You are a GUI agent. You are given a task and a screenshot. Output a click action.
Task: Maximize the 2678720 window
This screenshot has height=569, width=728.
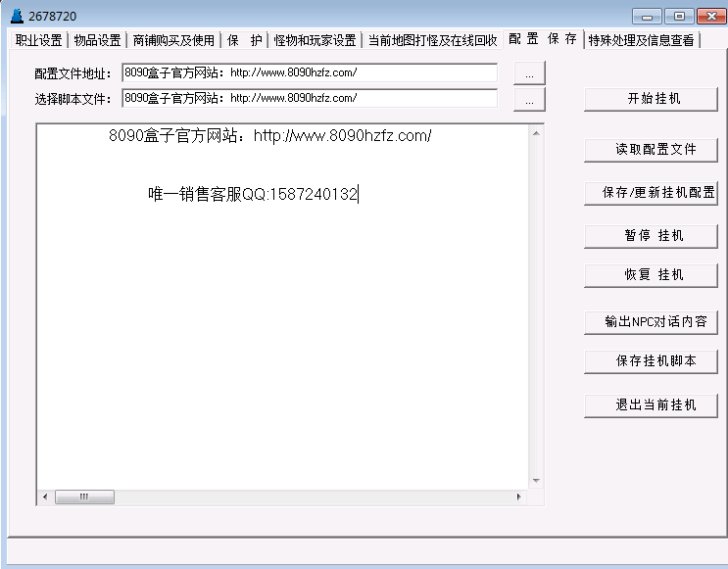point(679,17)
